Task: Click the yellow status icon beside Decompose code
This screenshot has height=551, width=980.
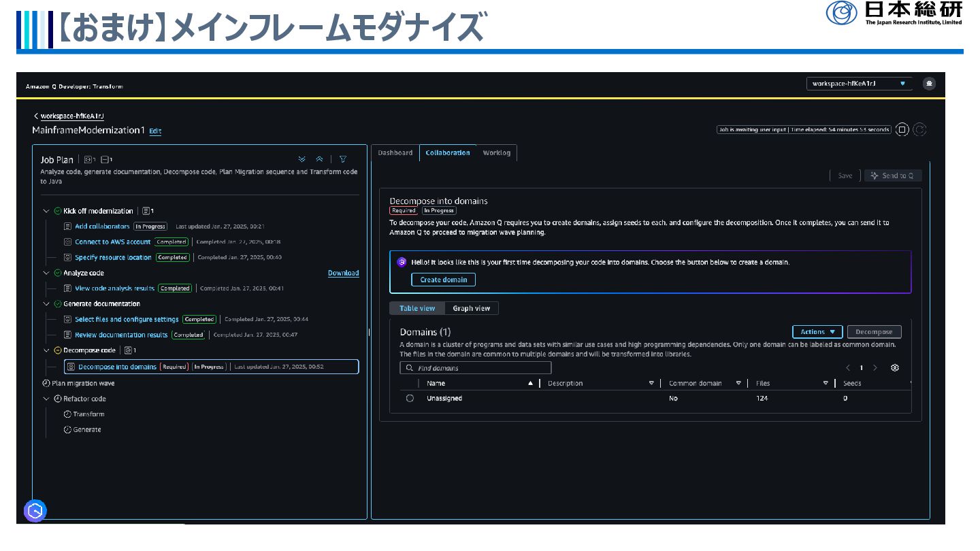Action: (x=57, y=350)
